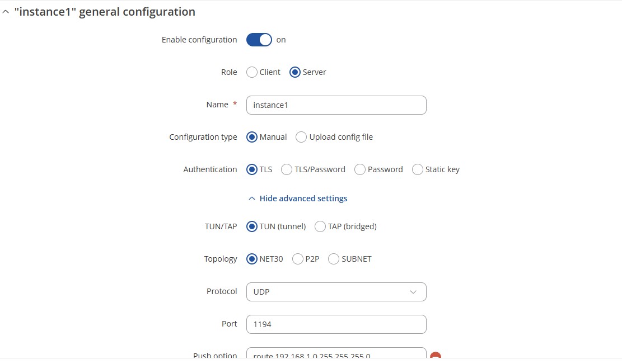Select TLS authentication
The image size is (622, 364).
point(252,169)
